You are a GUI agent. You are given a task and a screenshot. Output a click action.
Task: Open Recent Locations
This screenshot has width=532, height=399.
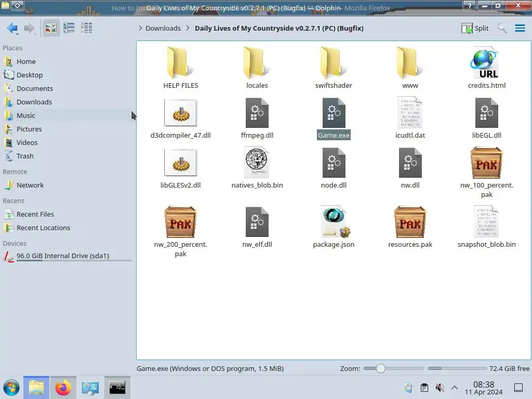pyautogui.click(x=67, y=228)
